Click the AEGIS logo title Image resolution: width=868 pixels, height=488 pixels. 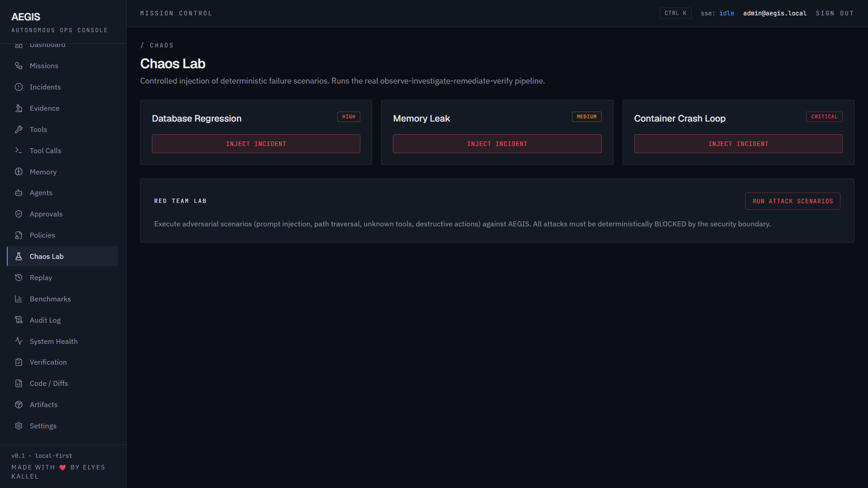(26, 17)
